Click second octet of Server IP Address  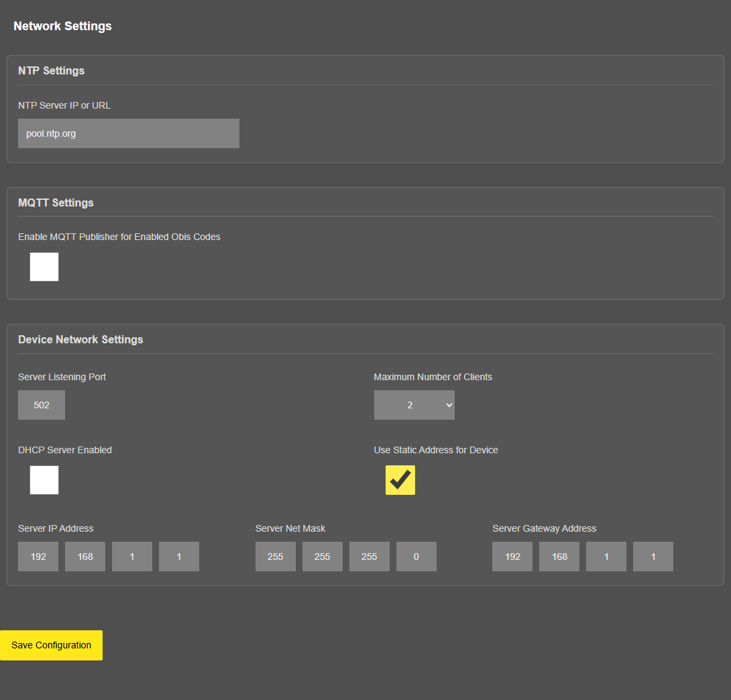pyautogui.click(x=85, y=557)
